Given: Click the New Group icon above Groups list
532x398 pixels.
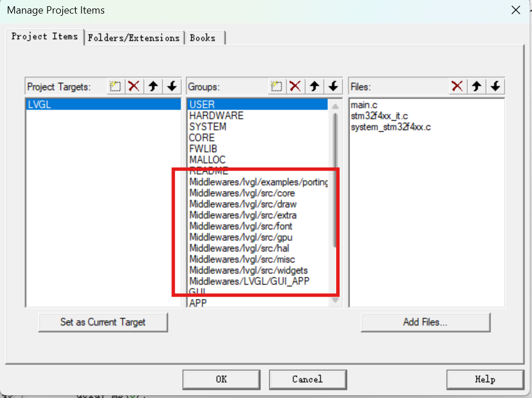Looking at the screenshot, I should pos(277,86).
